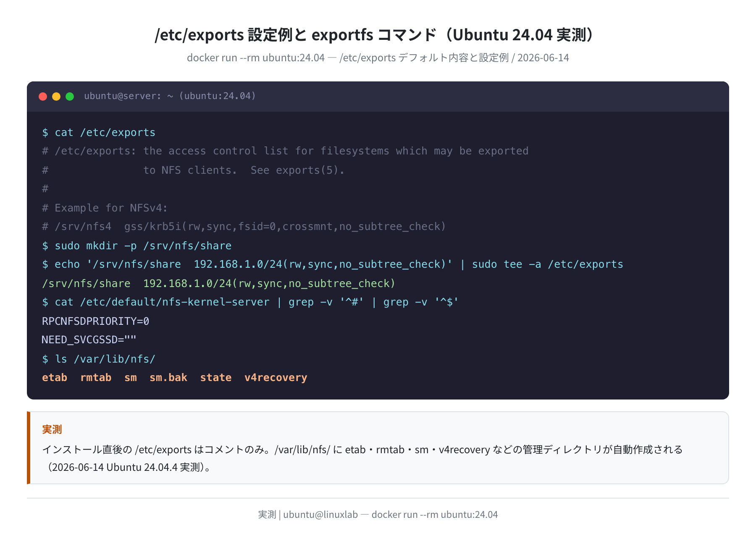This screenshot has height=538, width=756.
Task: Click the orange '実測' note heading
Action: pos(52,429)
